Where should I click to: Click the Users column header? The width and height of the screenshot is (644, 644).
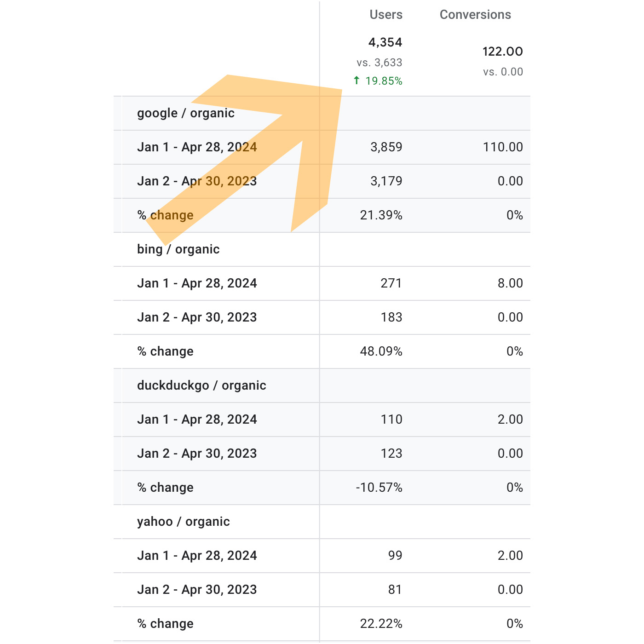385,15
